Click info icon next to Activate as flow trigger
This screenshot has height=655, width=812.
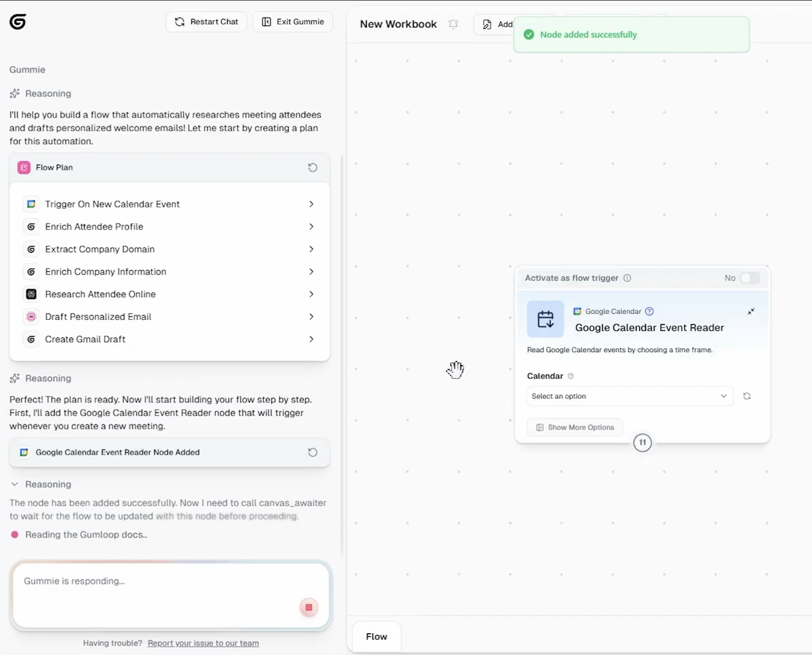pos(627,278)
